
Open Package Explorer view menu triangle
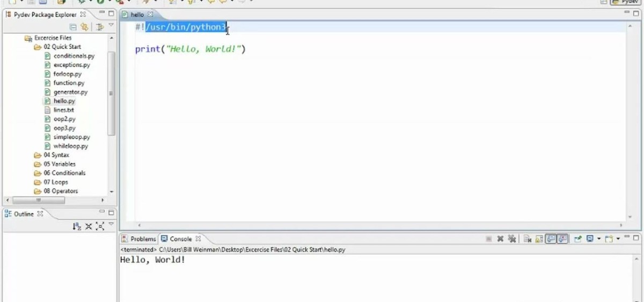click(111, 26)
